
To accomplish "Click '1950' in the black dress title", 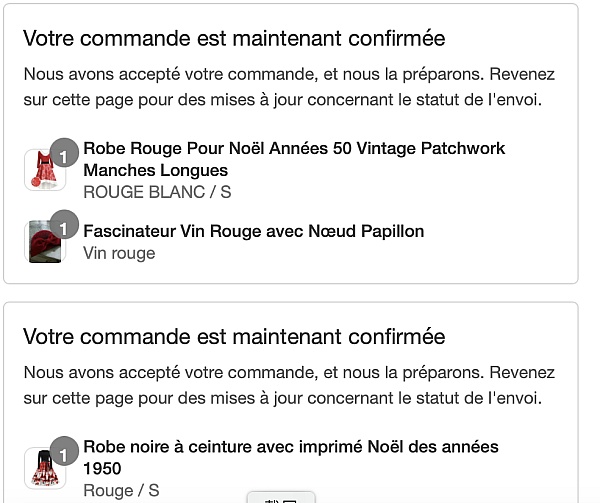I will [102, 469].
